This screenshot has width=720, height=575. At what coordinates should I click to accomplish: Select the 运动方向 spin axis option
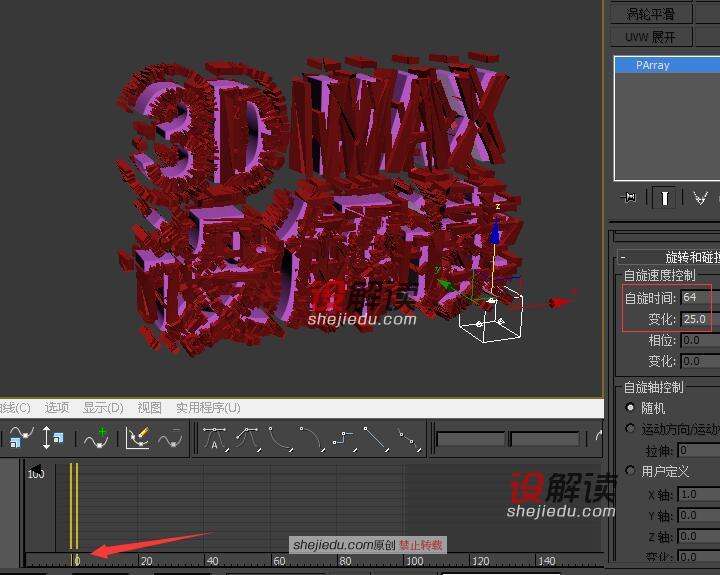click(630, 428)
